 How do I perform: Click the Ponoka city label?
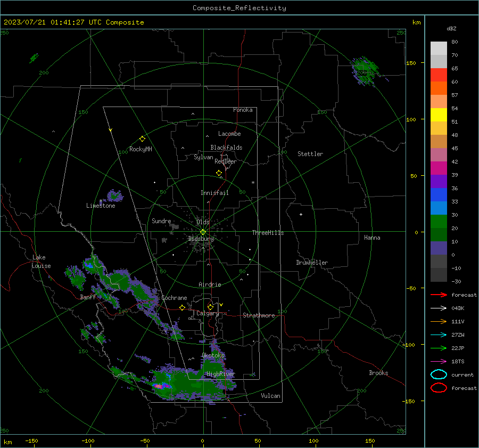(243, 110)
